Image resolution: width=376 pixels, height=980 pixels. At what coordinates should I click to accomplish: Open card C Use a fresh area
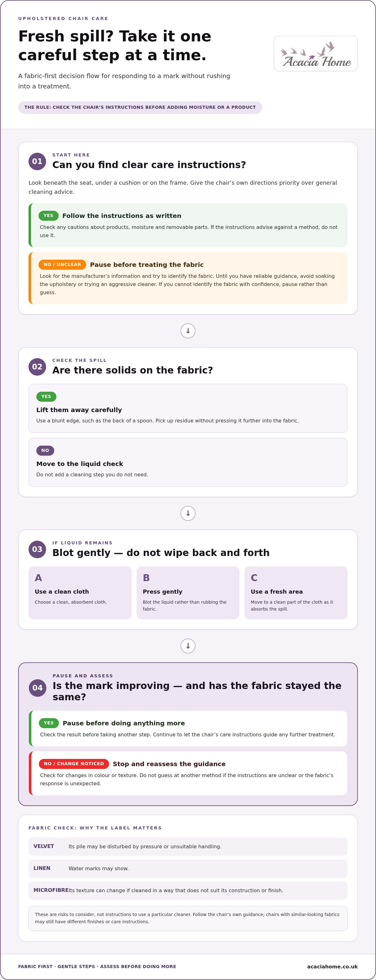pyautogui.click(x=296, y=593)
